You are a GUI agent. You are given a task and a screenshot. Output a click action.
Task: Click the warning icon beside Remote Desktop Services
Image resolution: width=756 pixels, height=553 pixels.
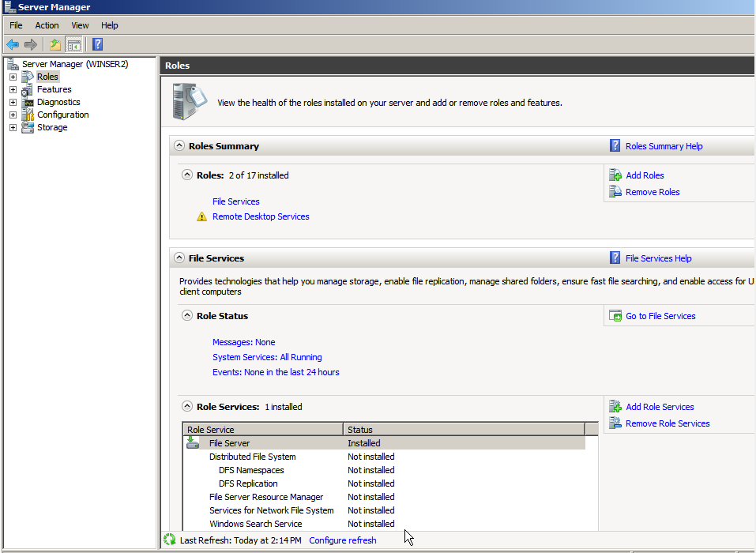pyautogui.click(x=201, y=217)
